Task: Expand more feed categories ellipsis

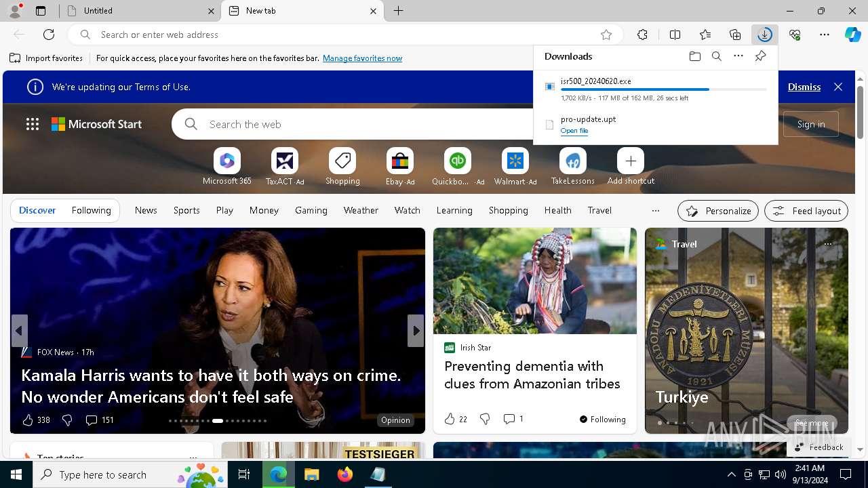Action: [x=655, y=211]
